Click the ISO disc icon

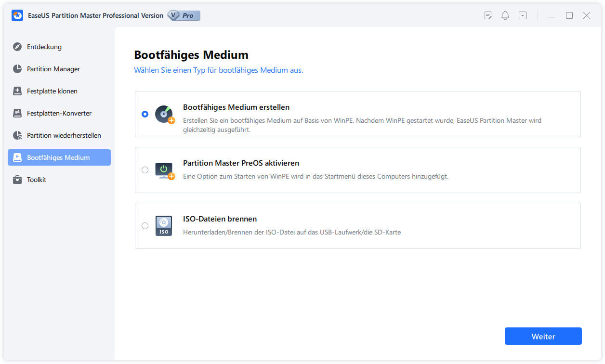tap(164, 225)
